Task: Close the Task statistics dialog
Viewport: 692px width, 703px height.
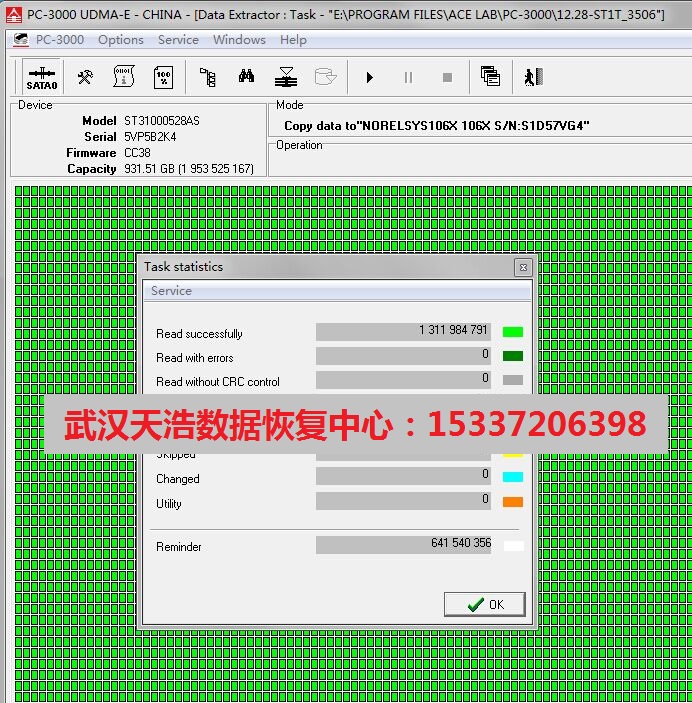Action: 522,267
